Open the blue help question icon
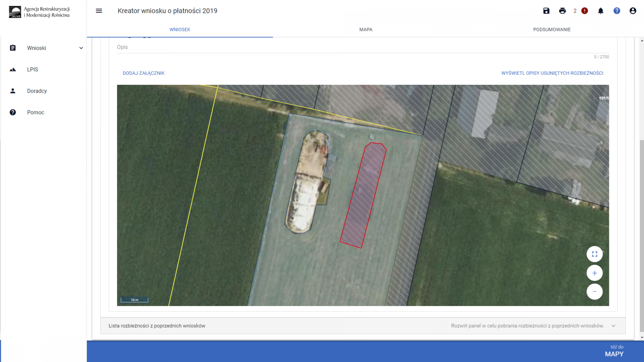Image resolution: width=644 pixels, height=362 pixels. 617,11
